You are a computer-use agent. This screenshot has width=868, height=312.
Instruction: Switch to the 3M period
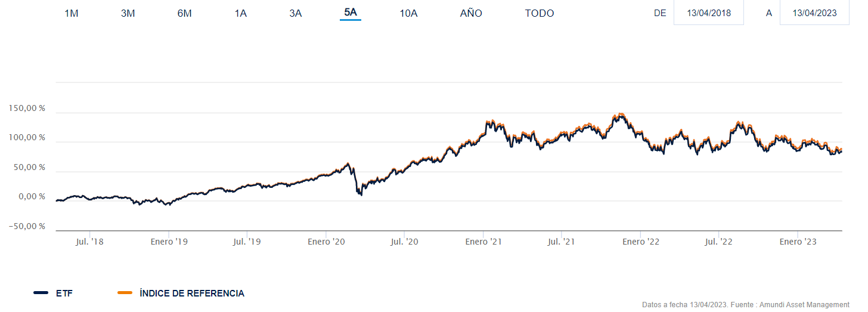pyautogui.click(x=128, y=13)
